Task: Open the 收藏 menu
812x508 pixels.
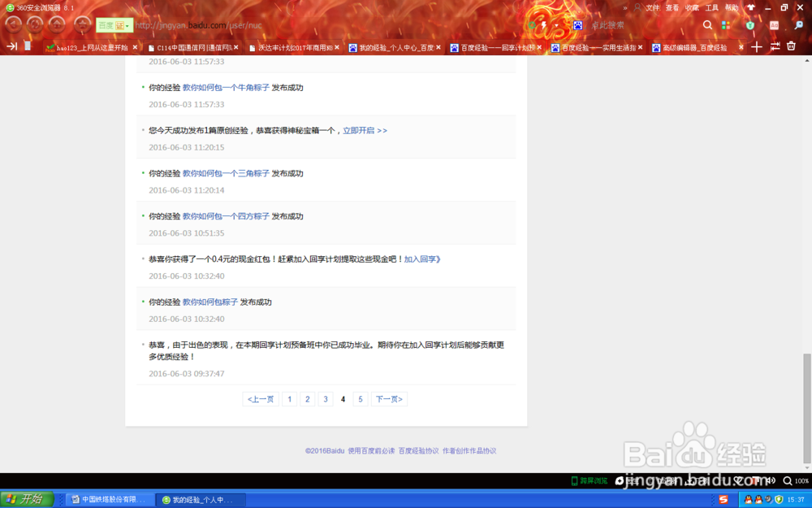Action: (x=692, y=8)
